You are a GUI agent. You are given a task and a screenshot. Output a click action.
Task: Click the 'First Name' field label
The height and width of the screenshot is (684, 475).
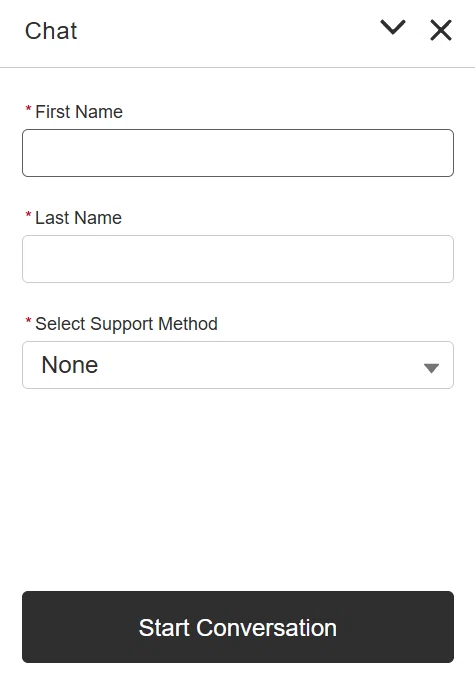(x=79, y=112)
